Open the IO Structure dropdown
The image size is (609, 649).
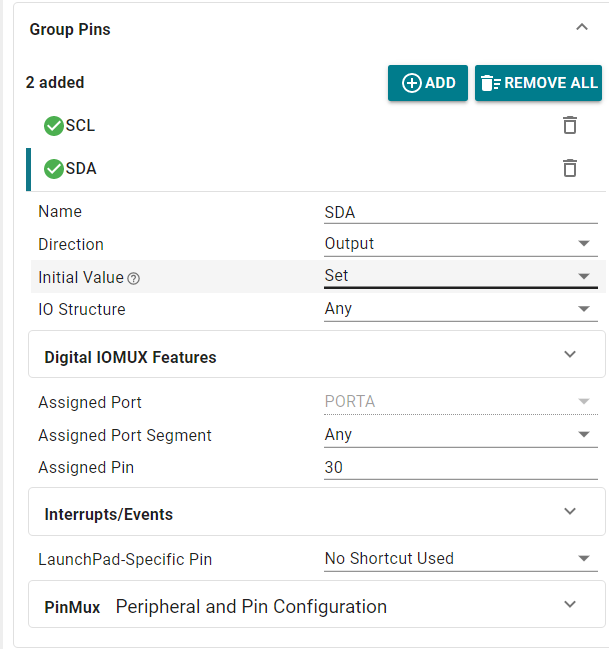[461, 309]
